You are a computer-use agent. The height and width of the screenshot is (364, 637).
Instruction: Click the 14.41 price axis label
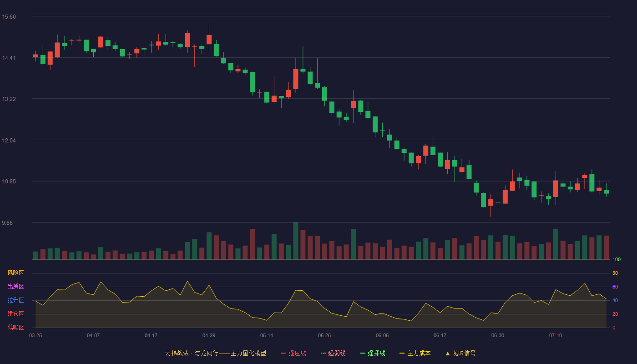[x=9, y=58]
